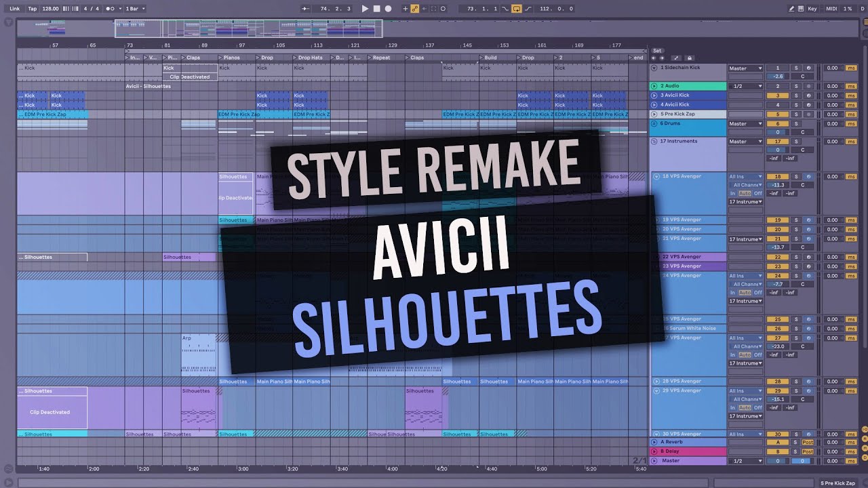Viewport: 868px width, 488px height.
Task: Click the Sidechain Kick volume value -2.6
Action: 778,77
